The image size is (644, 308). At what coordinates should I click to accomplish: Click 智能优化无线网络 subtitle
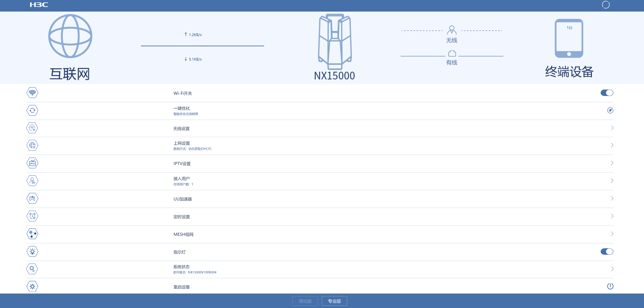tap(185, 114)
